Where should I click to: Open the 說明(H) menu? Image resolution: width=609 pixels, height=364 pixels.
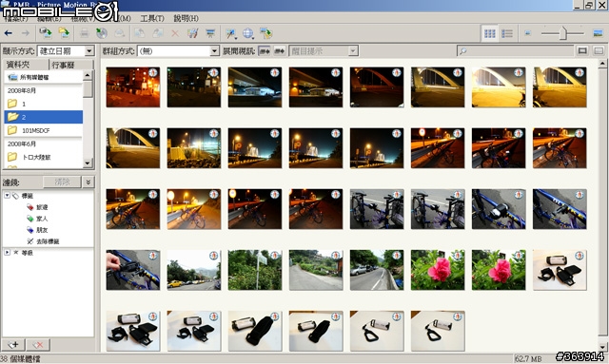(x=186, y=18)
